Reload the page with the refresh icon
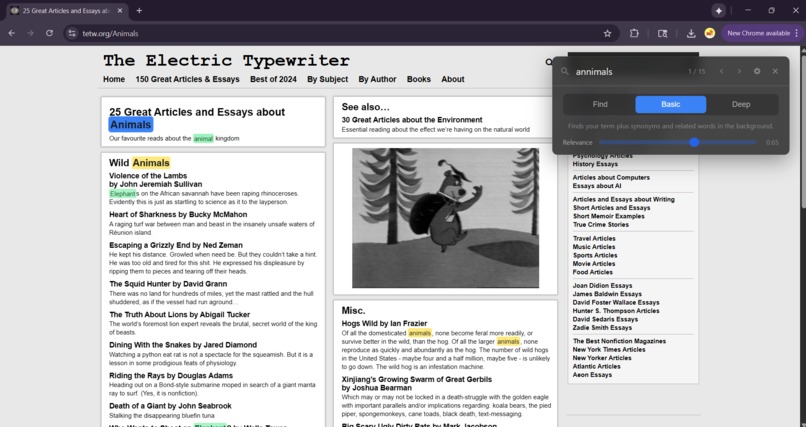Screen dimensions: 806x427 point(49,33)
